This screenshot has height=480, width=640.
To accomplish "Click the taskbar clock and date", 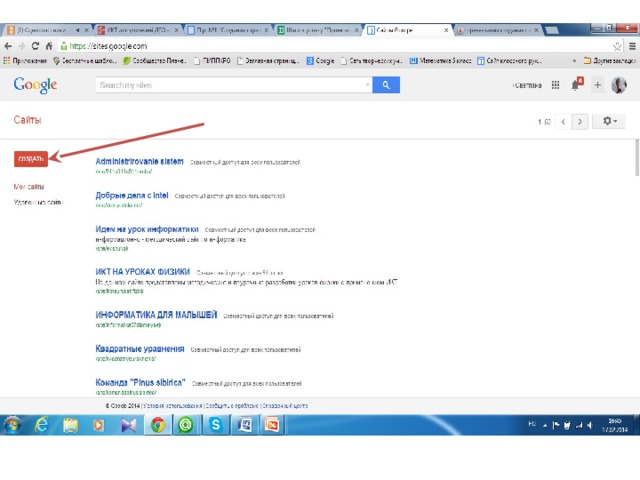I will point(614,425).
